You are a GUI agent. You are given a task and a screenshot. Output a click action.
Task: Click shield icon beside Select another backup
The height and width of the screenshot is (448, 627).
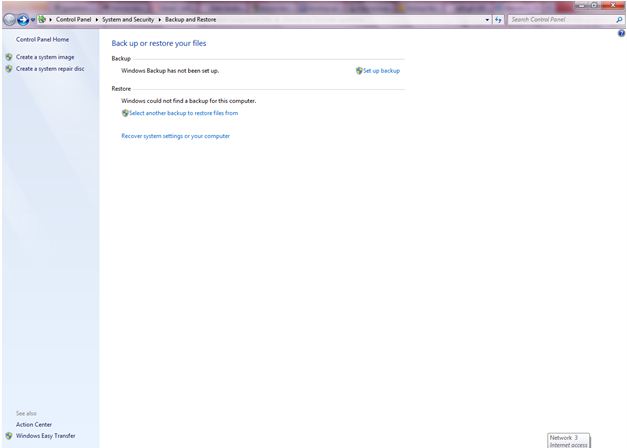point(125,113)
